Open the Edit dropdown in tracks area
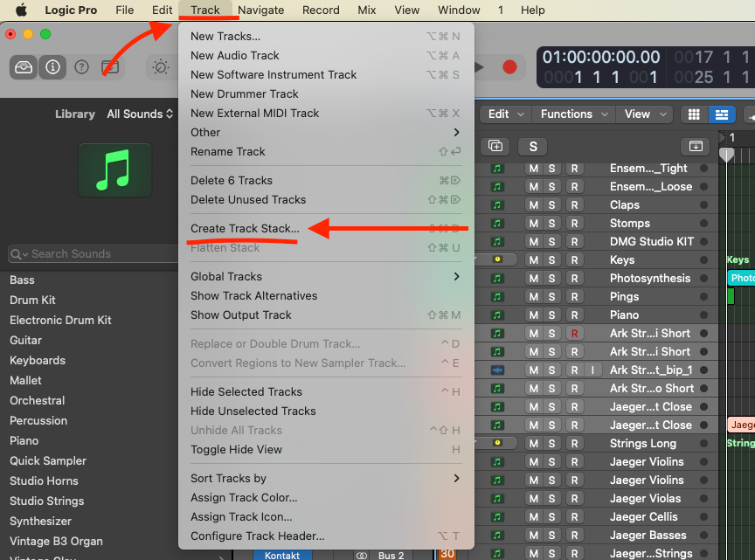 tap(506, 114)
